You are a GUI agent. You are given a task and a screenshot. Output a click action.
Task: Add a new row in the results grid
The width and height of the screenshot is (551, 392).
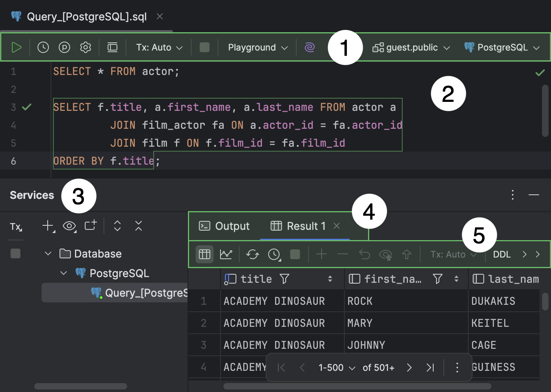pyautogui.click(x=322, y=254)
